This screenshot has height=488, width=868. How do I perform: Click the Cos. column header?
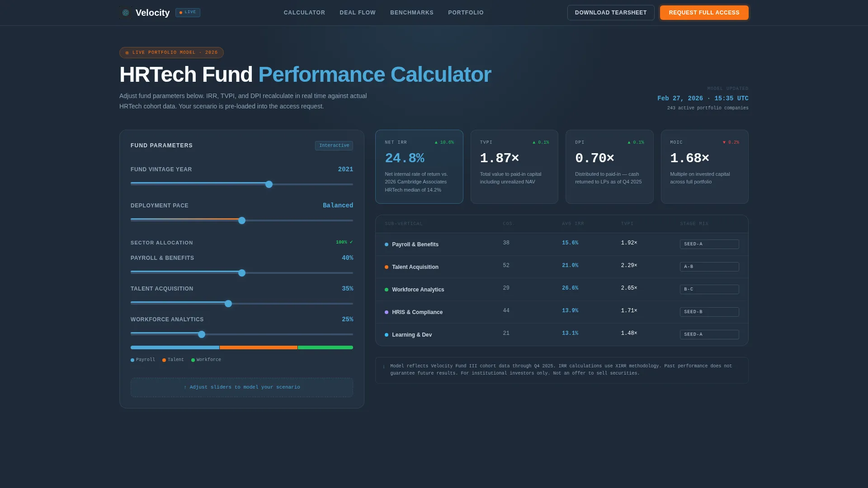click(x=509, y=224)
